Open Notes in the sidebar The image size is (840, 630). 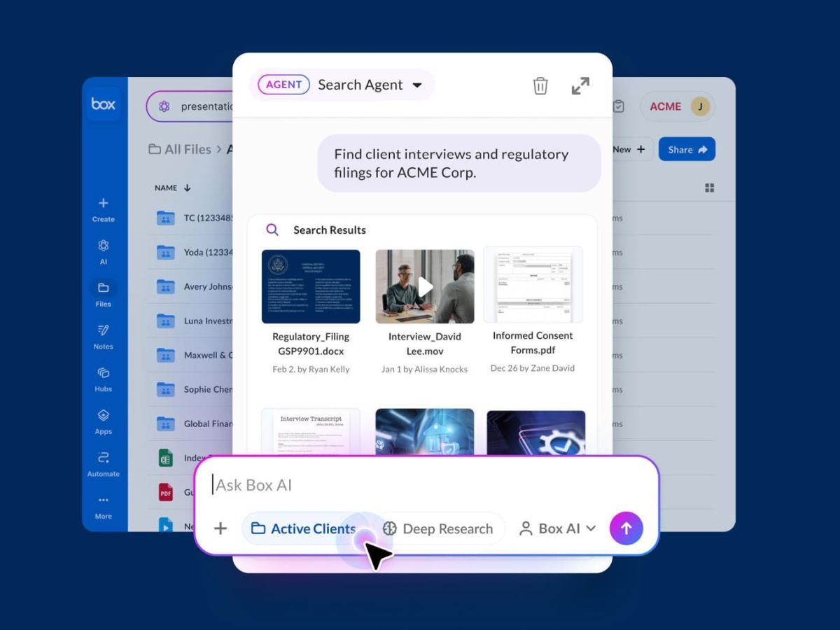coord(104,337)
